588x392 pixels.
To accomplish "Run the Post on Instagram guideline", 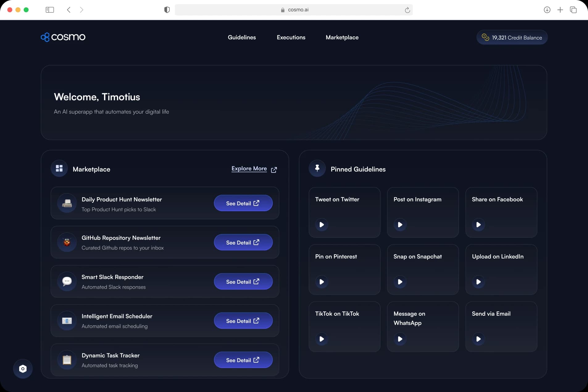I will pyautogui.click(x=400, y=225).
